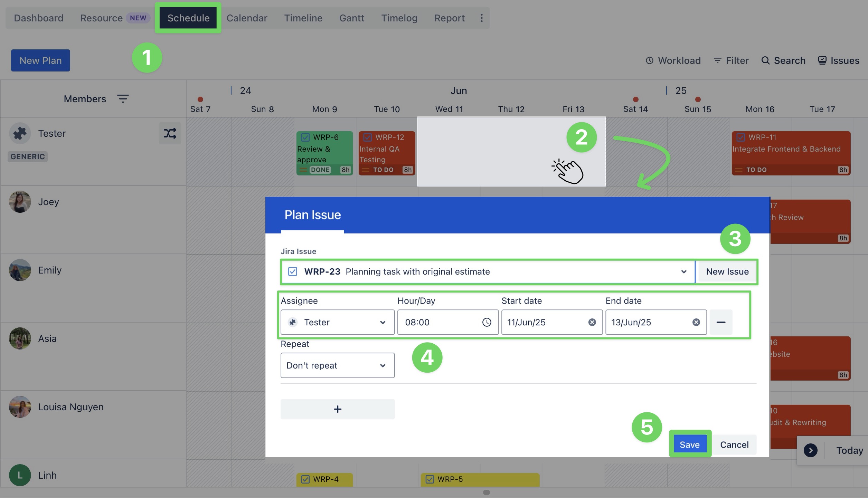Click the arrow next to Today

click(x=810, y=450)
